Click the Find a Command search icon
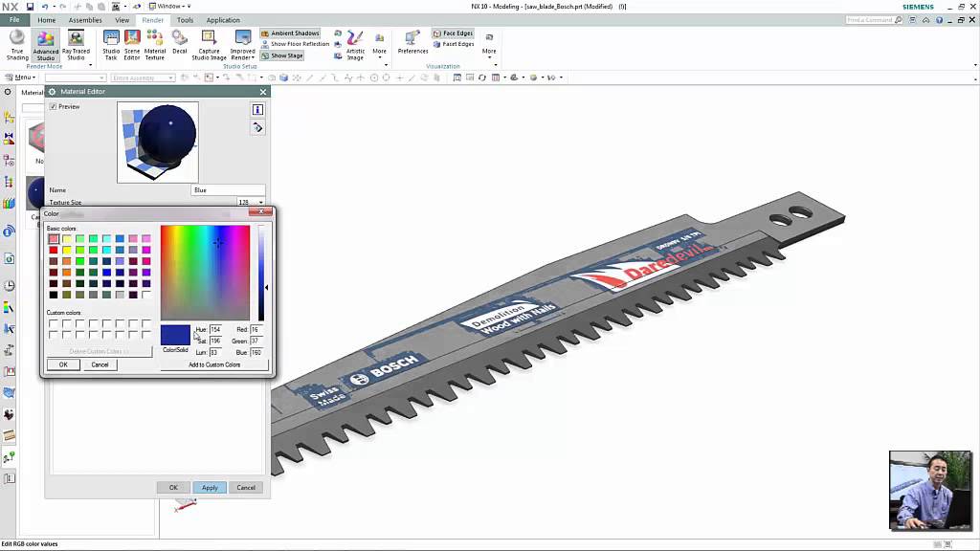The height and width of the screenshot is (551, 980). click(898, 20)
